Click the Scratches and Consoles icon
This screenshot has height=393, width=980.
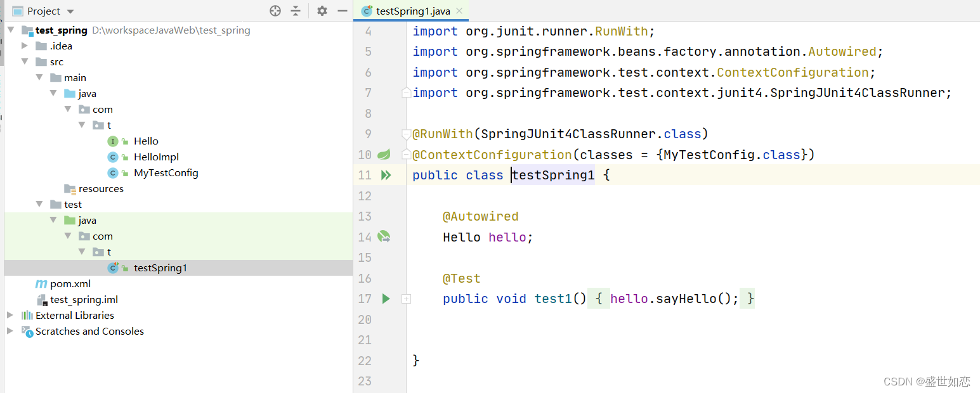click(x=27, y=331)
